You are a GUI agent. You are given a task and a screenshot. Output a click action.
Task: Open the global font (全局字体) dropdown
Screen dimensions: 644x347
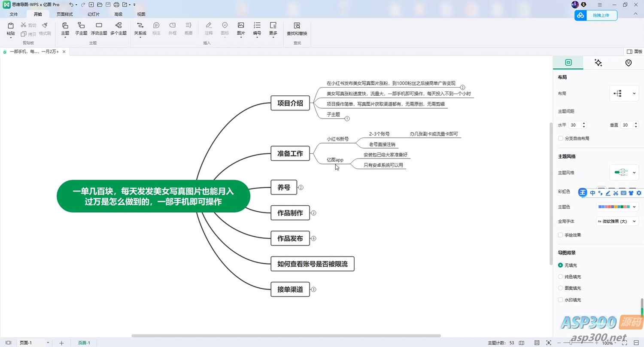click(617, 221)
